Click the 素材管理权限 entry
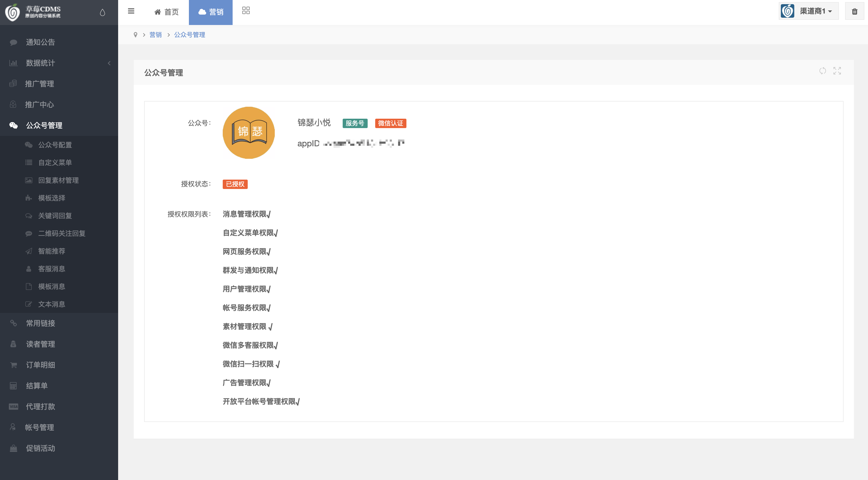The image size is (868, 480). (248, 326)
